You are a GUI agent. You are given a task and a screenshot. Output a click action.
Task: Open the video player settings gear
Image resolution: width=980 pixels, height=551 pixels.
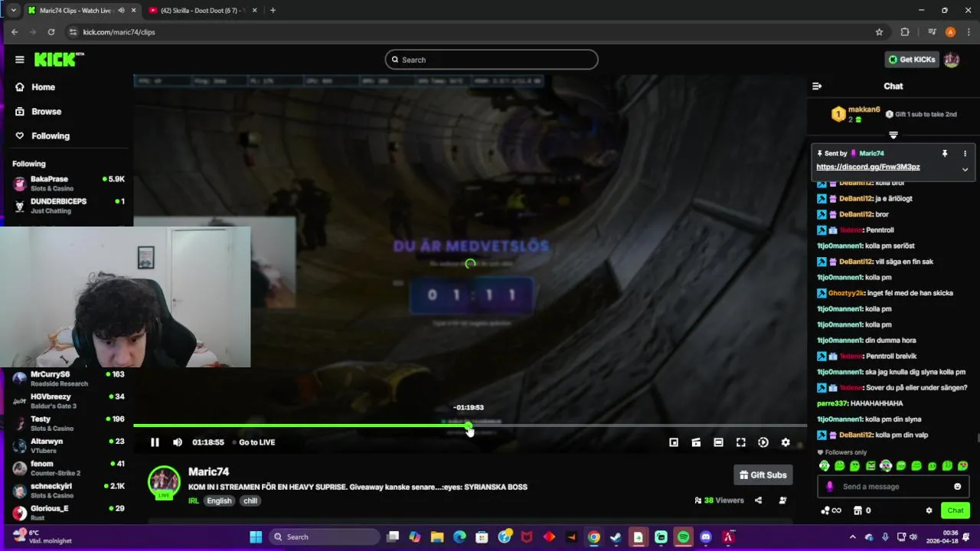point(786,442)
